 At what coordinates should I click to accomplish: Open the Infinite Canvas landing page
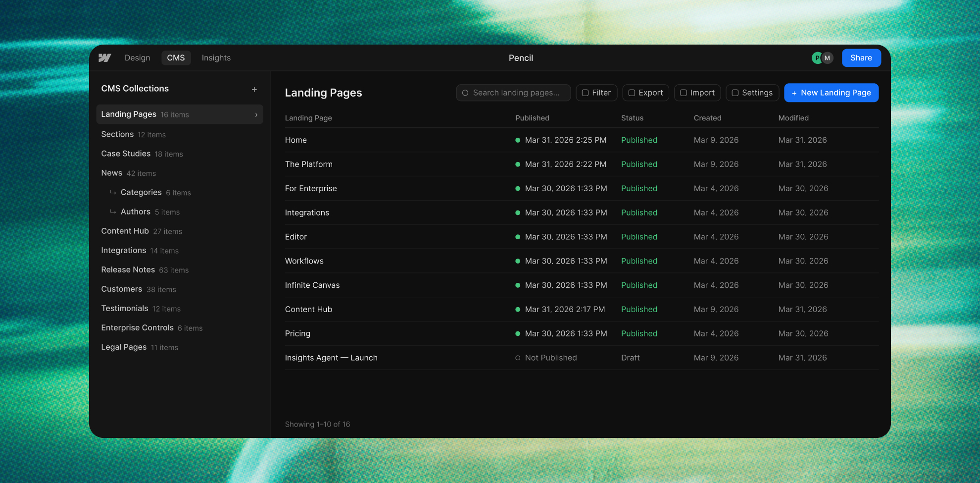(582, 285)
